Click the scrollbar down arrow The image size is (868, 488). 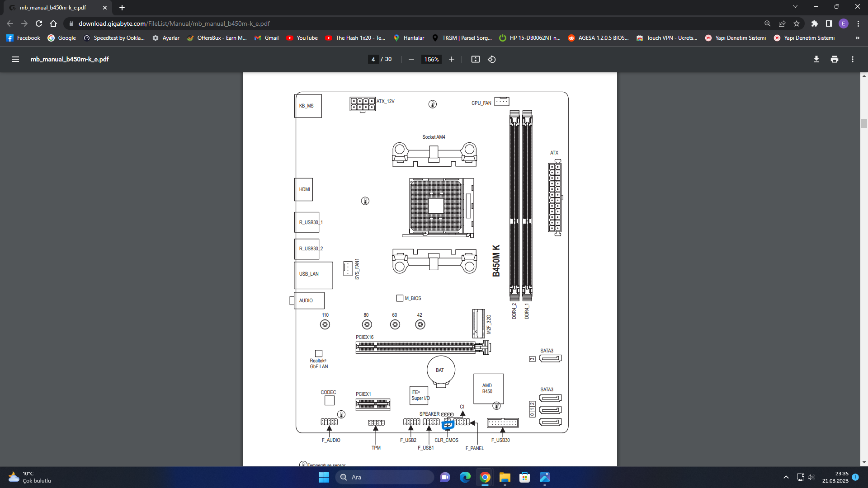[x=864, y=462]
